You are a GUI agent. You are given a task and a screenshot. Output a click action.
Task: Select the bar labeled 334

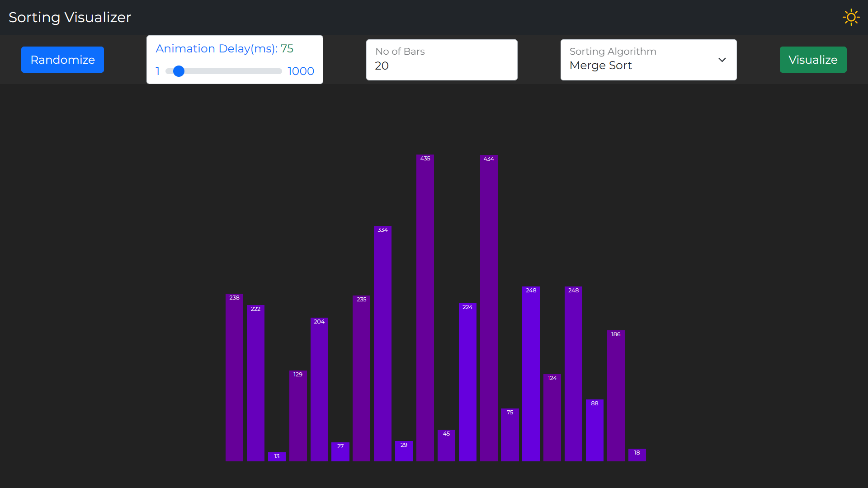point(382,343)
